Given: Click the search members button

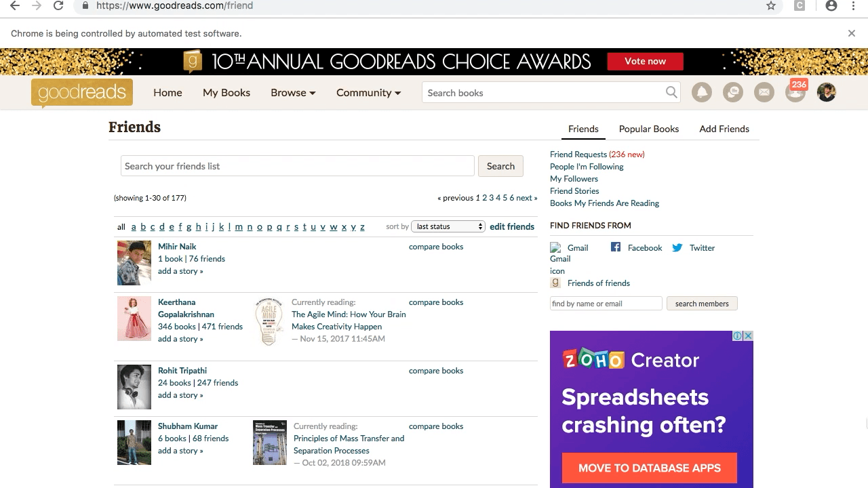Looking at the screenshot, I should tap(702, 304).
